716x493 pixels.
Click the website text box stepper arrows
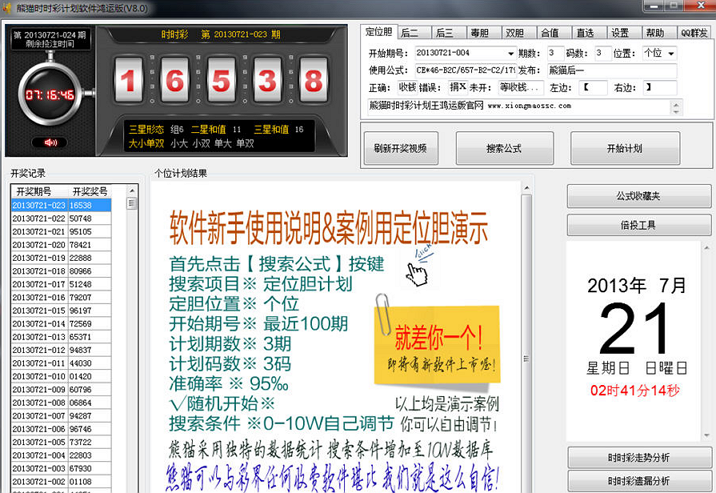676,107
